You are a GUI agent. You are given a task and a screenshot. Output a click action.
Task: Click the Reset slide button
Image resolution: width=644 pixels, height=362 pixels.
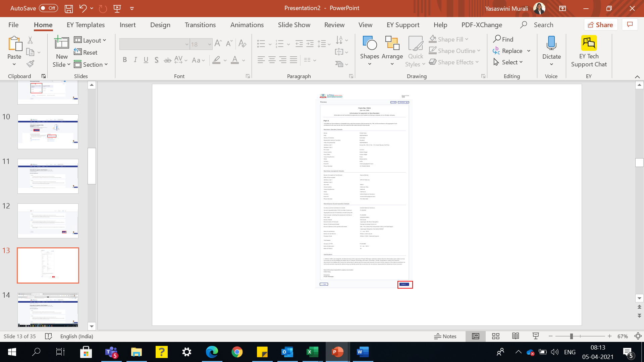click(86, 52)
